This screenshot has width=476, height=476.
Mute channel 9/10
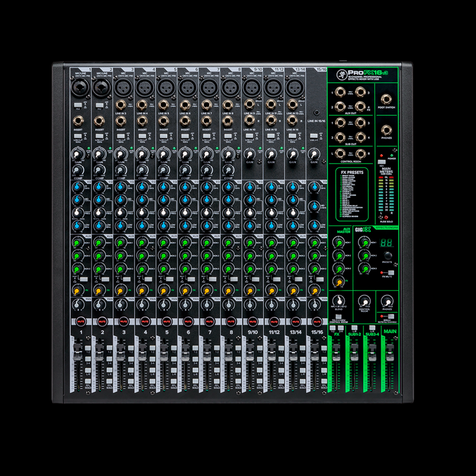252,321
